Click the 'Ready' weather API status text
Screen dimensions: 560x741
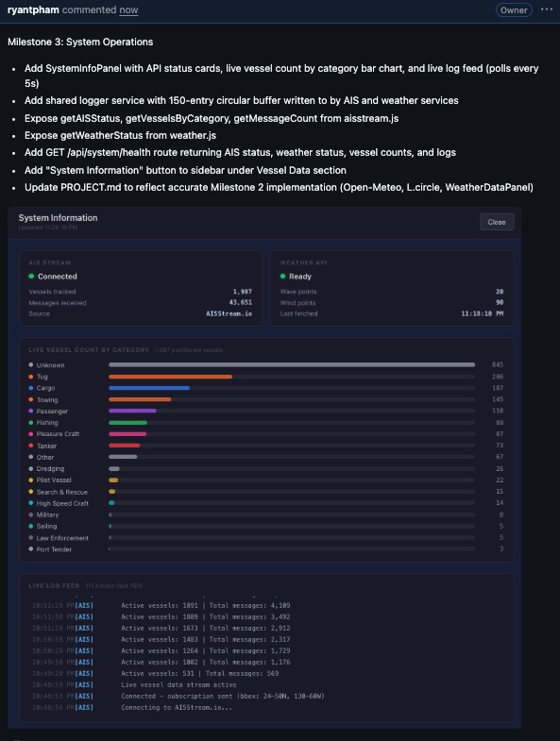[x=300, y=277]
